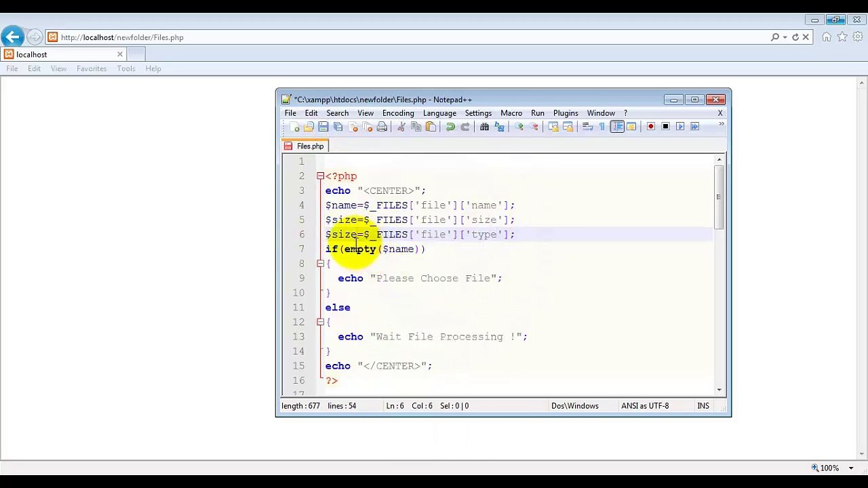
Task: Open Find with the binoculars icon
Action: click(484, 127)
